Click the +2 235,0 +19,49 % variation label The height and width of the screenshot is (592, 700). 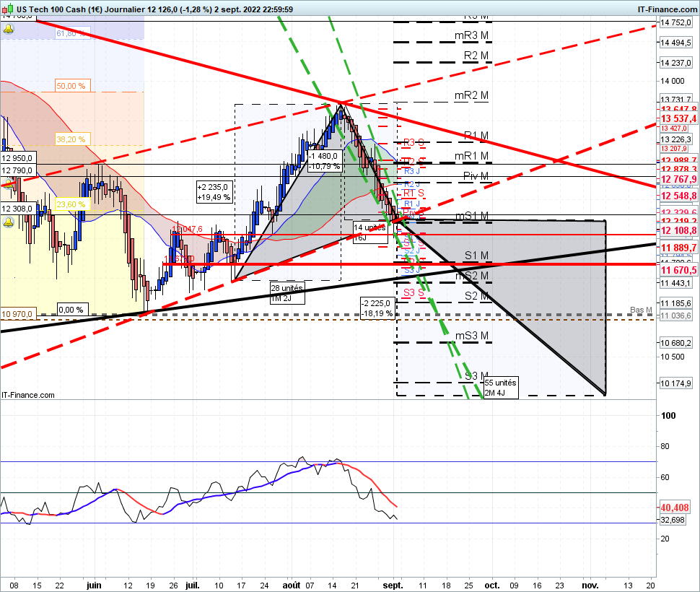[215, 192]
